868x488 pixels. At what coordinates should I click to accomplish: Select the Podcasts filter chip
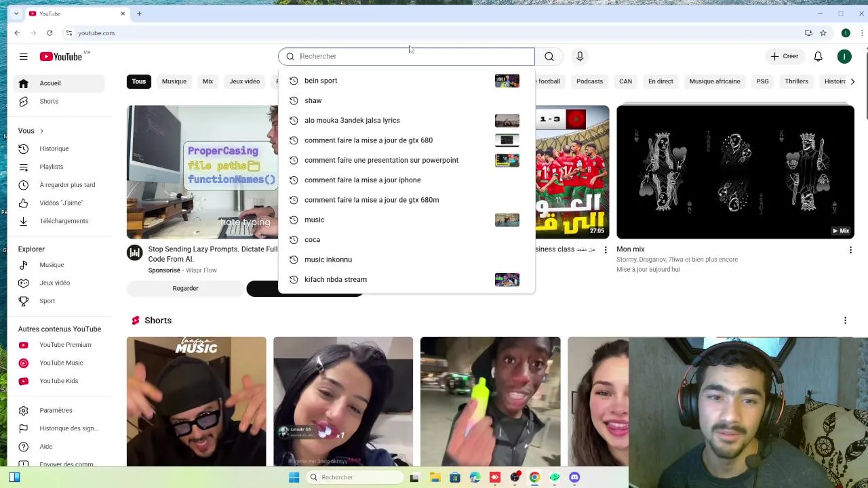coord(589,81)
